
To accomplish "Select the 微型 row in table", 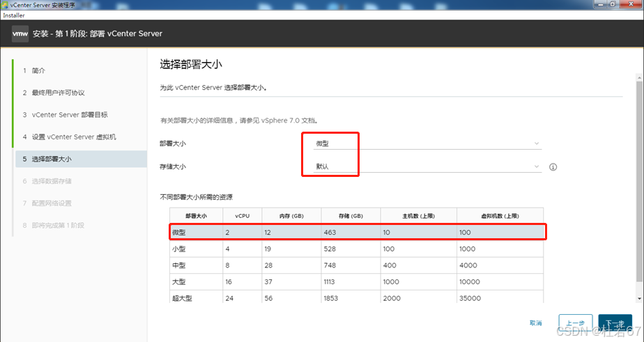I will [357, 233].
